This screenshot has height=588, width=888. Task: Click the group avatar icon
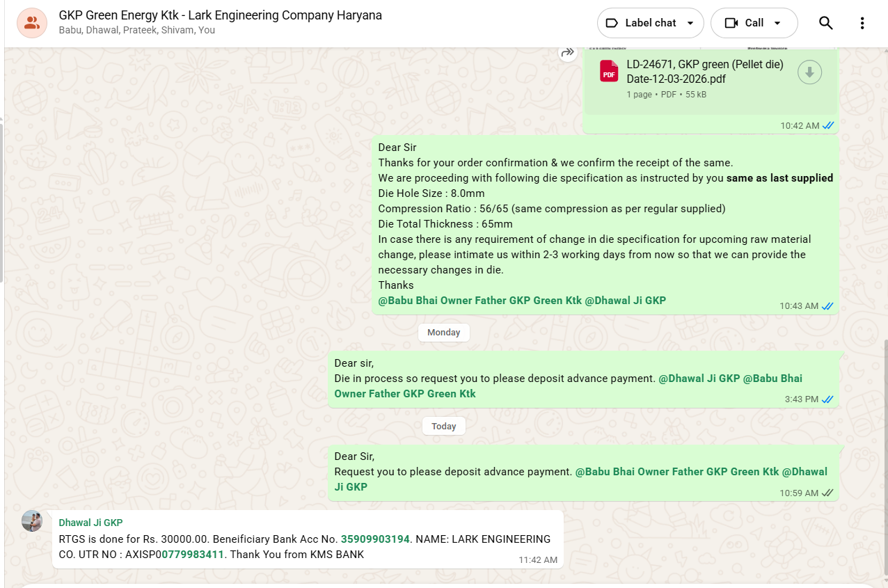tap(32, 23)
